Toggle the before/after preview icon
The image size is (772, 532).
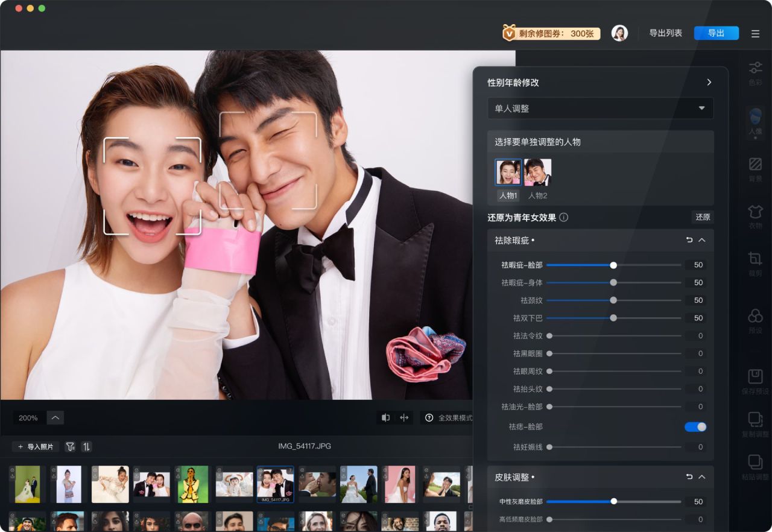tap(386, 417)
